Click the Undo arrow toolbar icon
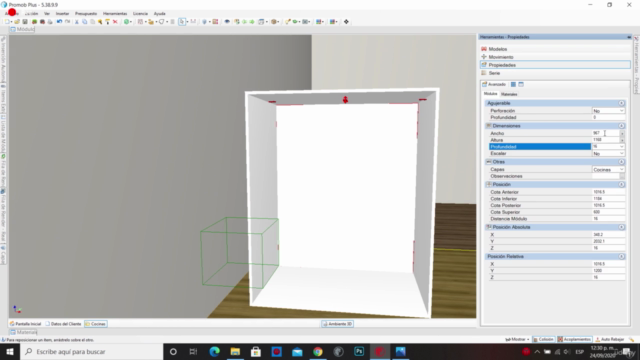 click(60, 22)
